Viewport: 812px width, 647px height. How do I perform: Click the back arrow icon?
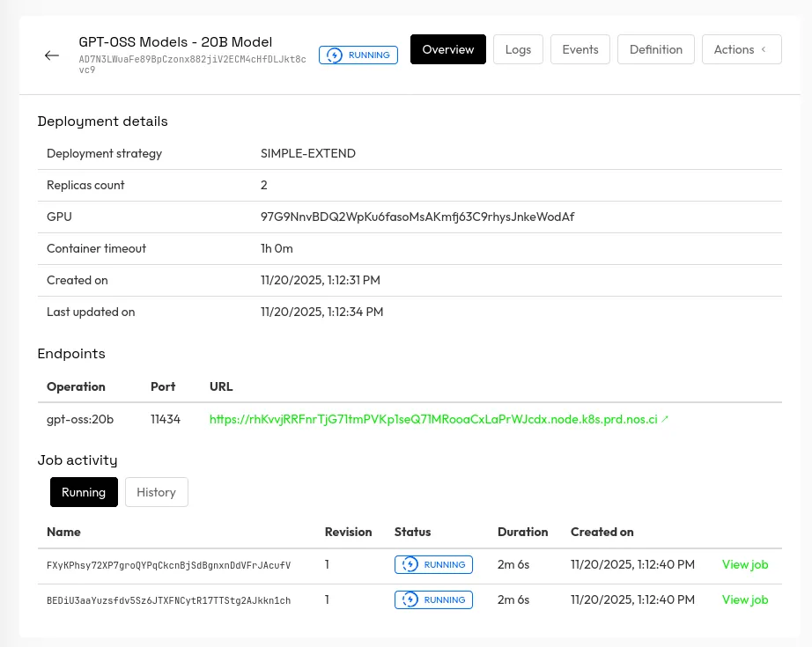click(x=52, y=55)
